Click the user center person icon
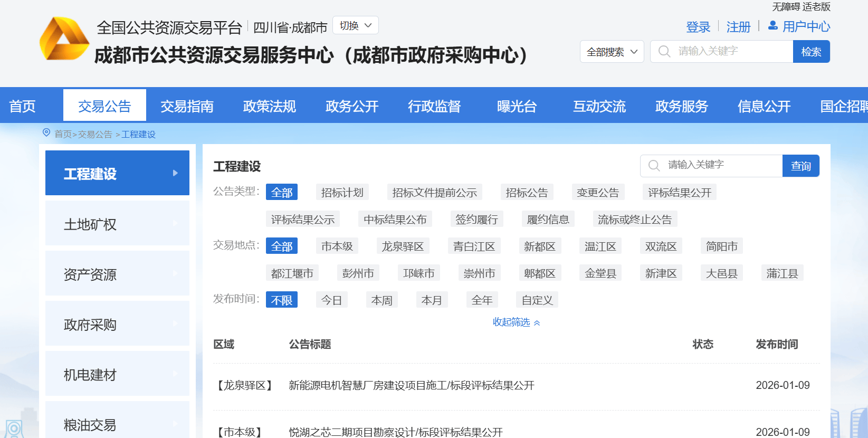Viewport: 868px width, 438px height. tap(772, 25)
